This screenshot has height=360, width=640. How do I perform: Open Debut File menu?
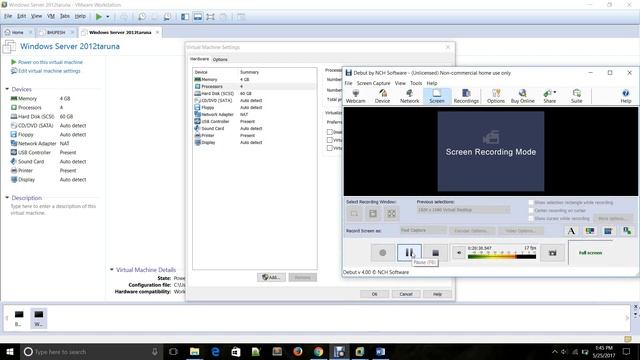coord(348,83)
